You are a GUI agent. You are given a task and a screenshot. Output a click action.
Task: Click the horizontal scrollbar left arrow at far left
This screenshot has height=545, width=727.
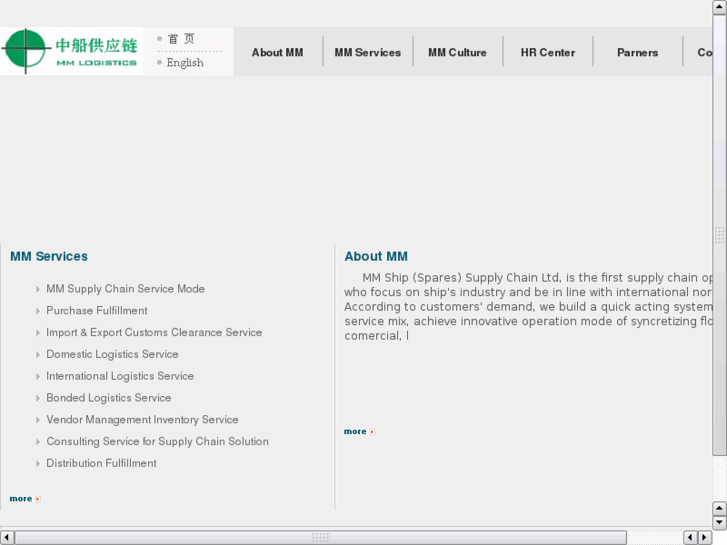tap(6, 537)
